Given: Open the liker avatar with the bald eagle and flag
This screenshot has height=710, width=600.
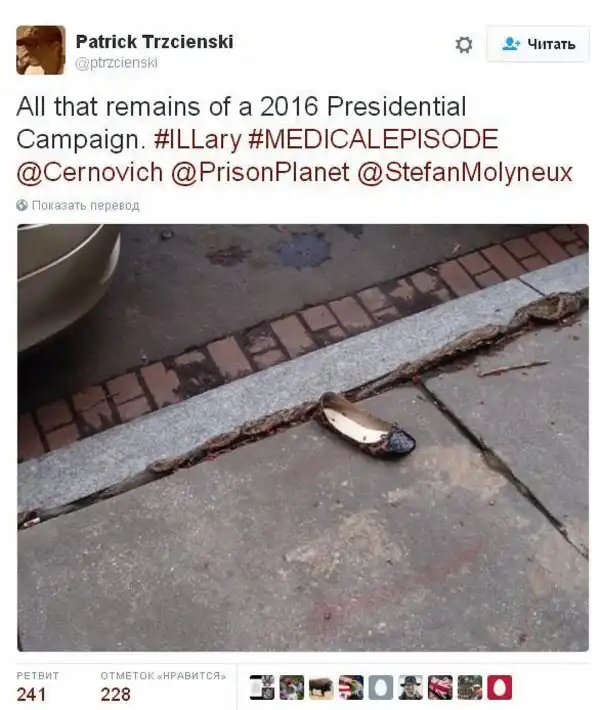Looking at the screenshot, I should click(351, 687).
